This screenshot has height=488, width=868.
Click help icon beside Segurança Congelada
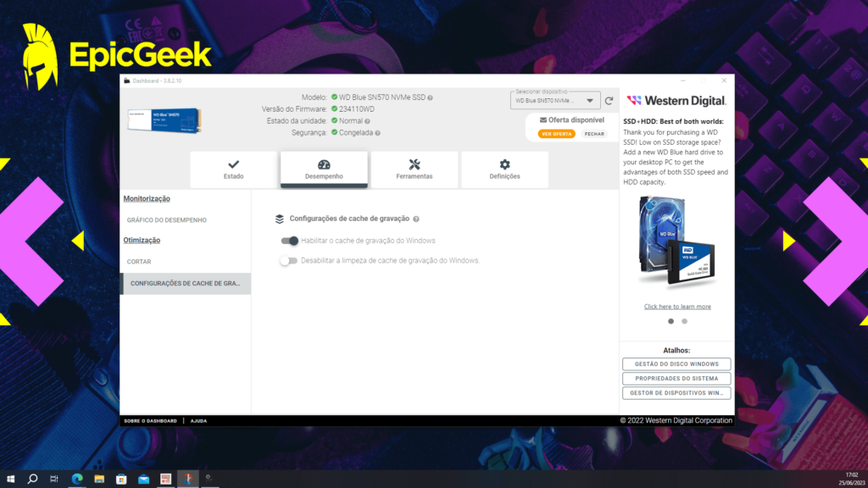(x=377, y=133)
